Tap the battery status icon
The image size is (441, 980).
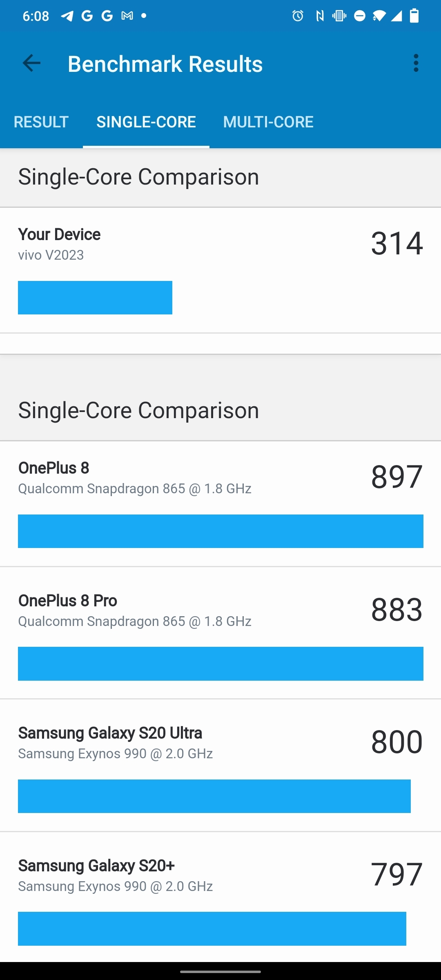[x=414, y=16]
